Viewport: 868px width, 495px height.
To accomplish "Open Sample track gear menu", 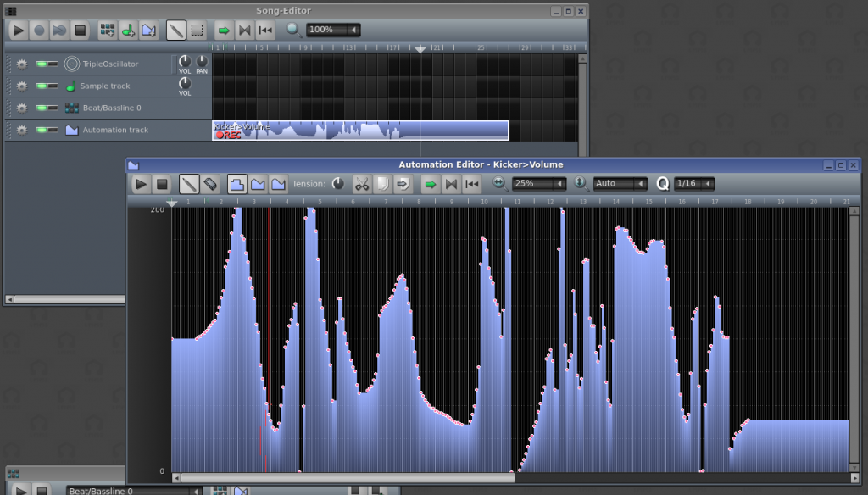I will click(x=21, y=86).
